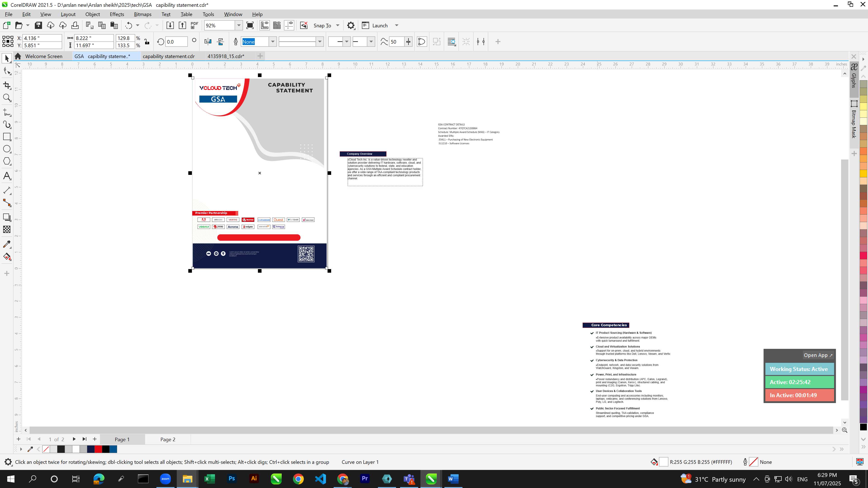The height and width of the screenshot is (488, 868).
Task: Select the Drop Shadow tool
Action: click(x=7, y=217)
